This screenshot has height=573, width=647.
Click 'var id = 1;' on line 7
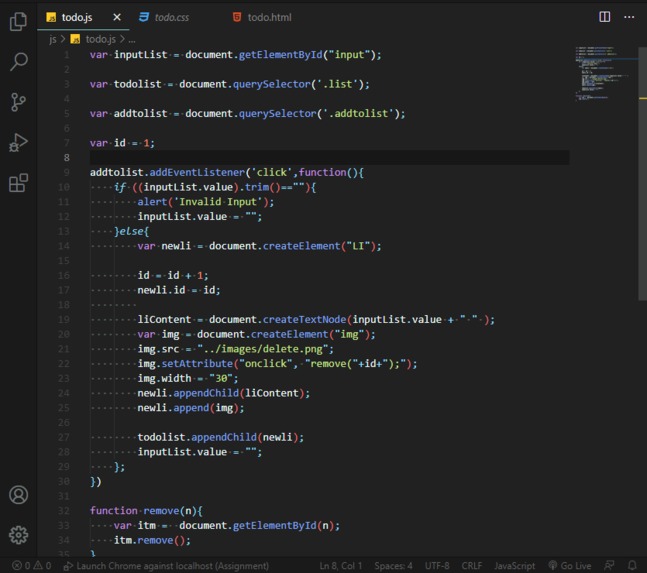(x=122, y=143)
